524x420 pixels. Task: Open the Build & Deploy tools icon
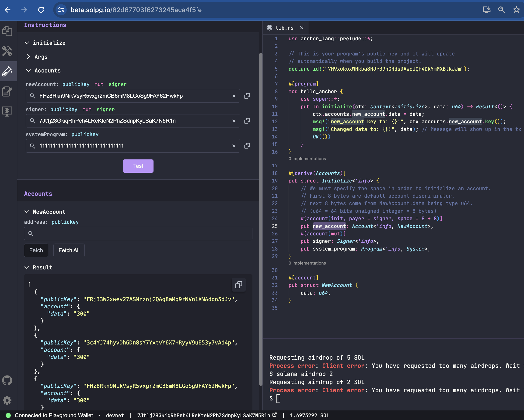pyautogui.click(x=7, y=51)
